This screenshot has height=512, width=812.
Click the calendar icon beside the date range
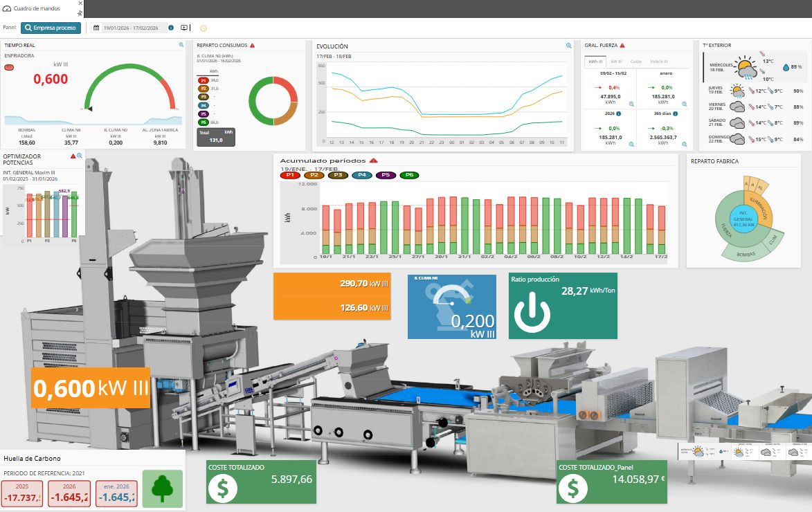[95, 28]
